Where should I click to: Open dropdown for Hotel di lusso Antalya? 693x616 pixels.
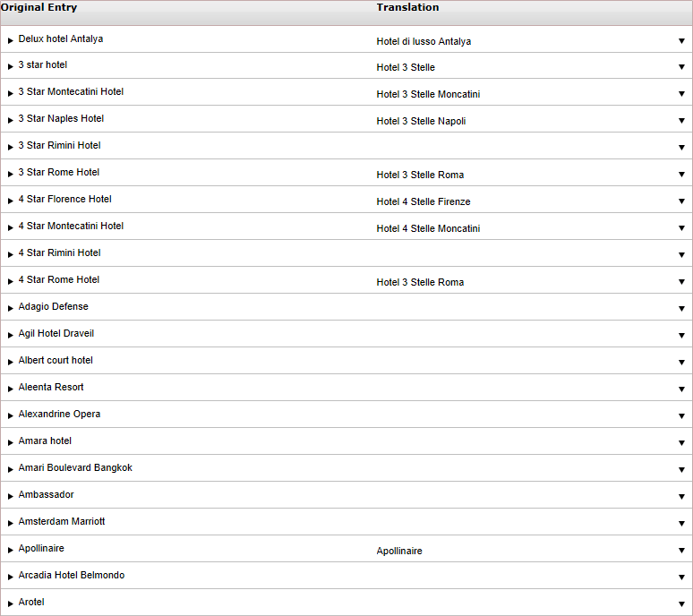coord(681,41)
